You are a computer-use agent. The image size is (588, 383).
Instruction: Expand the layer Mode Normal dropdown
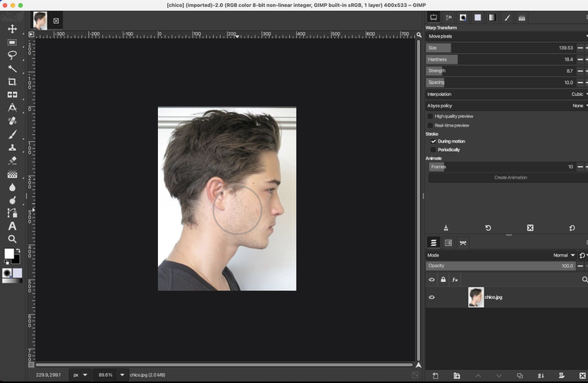click(564, 255)
